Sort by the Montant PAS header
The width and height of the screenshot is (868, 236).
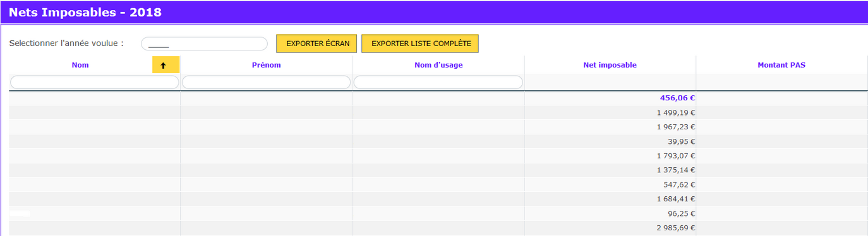pyautogui.click(x=781, y=65)
